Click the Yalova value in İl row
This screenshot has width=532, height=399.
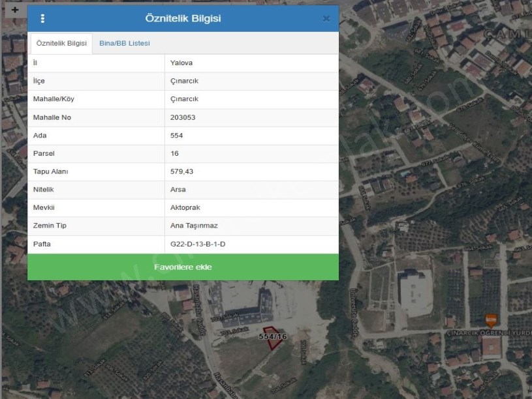[x=181, y=63]
